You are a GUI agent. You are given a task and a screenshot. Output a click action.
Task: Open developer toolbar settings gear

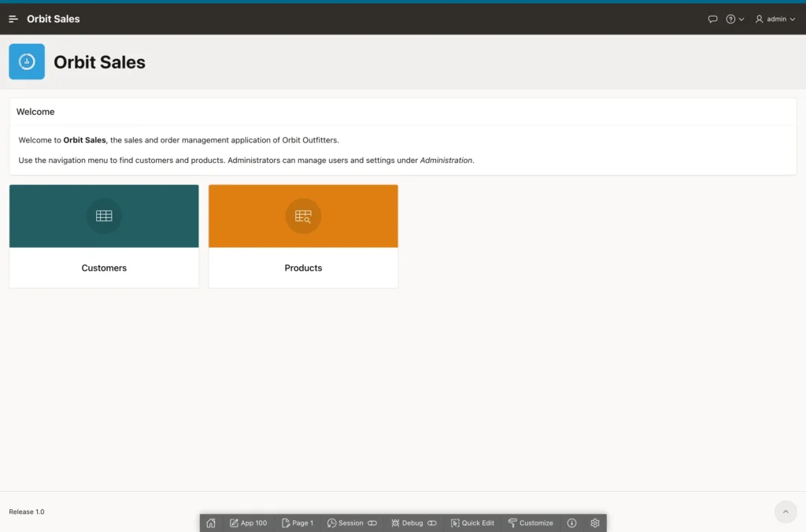click(595, 523)
